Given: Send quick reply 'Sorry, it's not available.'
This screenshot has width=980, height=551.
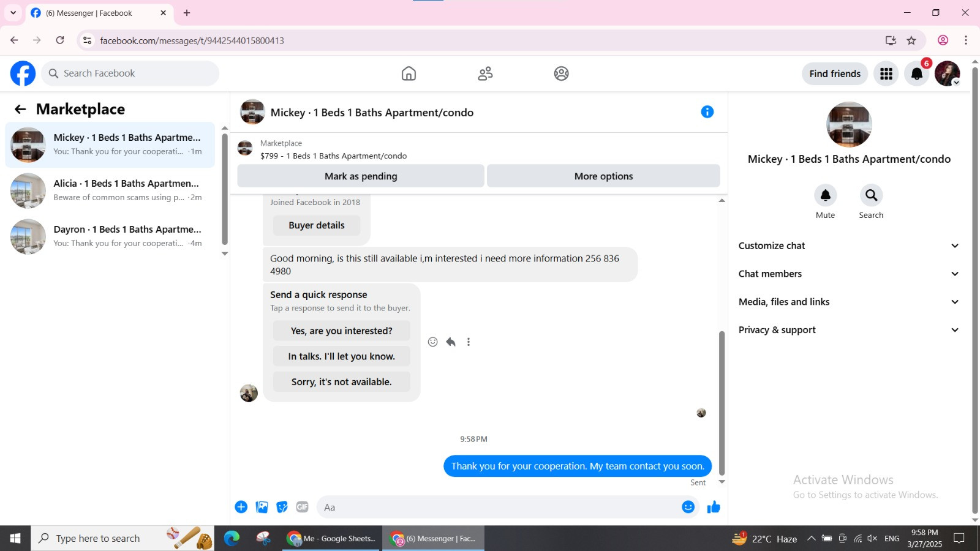Looking at the screenshot, I should 342,382.
